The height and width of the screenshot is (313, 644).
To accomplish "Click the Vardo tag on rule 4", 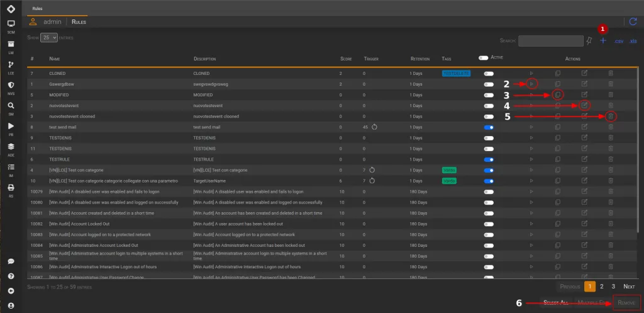I will [449, 170].
